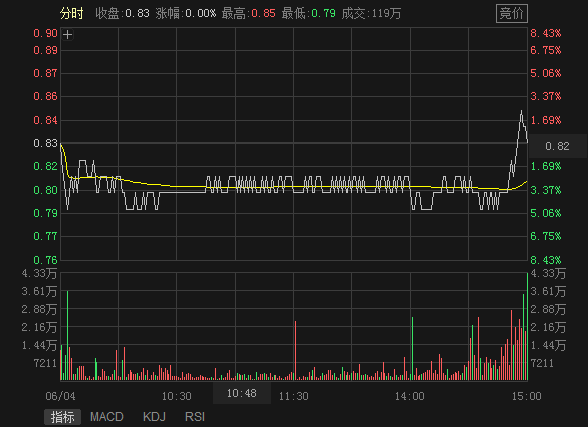Click the green 8.43% bottom percent label

click(546, 259)
